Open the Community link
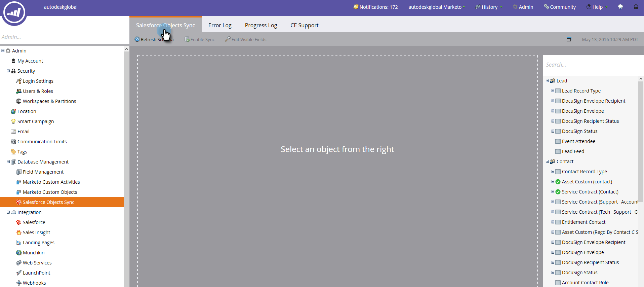Viewport: 644px width, 287px height. tap(560, 7)
